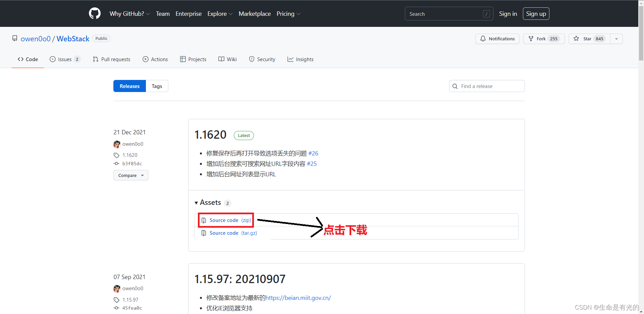This screenshot has height=314, width=644.
Task: Click owen0o0 avatar beside 07 Sep release
Action: click(x=117, y=288)
